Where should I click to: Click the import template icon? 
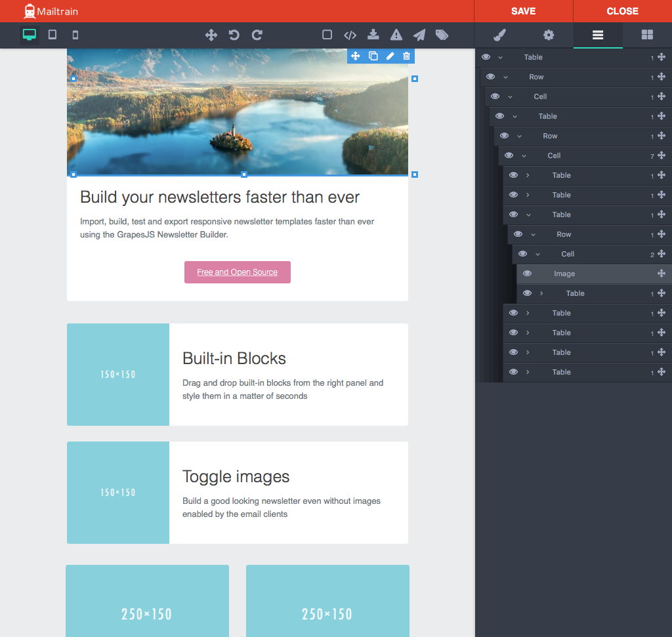point(373,35)
